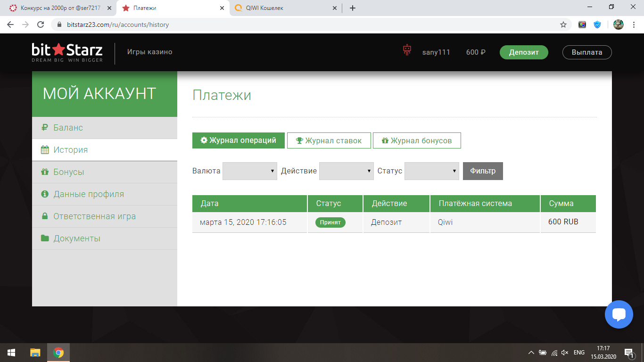Click the battery icon in system tray
This screenshot has height=362, width=644.
543,353
